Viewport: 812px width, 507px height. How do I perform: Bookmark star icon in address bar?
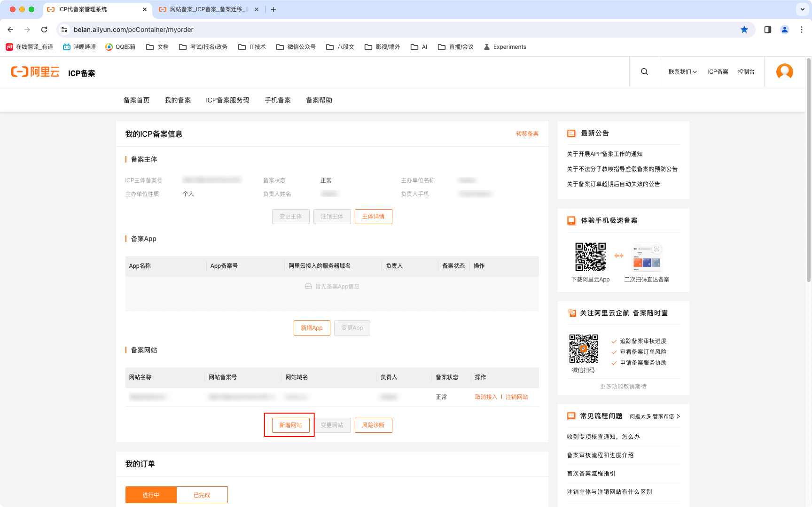click(x=744, y=30)
